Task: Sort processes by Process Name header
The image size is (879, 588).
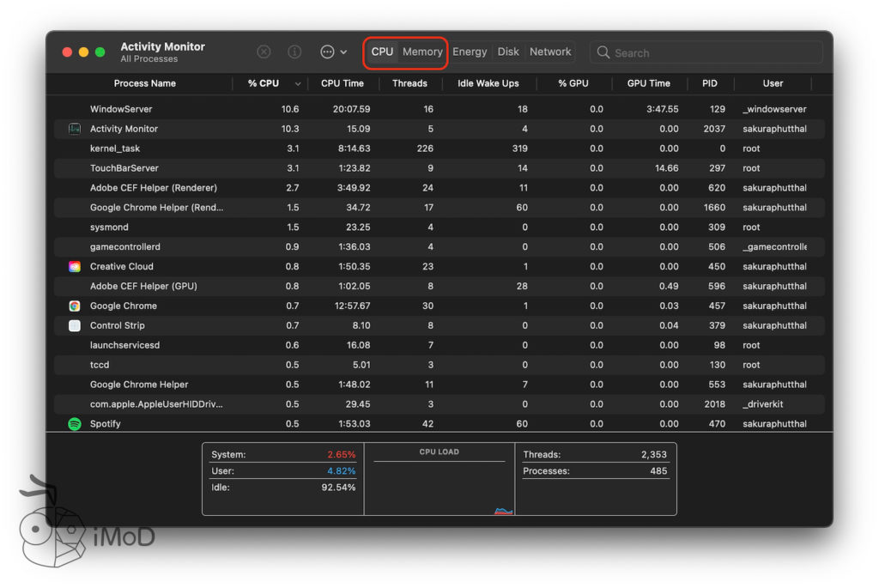Action: point(144,83)
